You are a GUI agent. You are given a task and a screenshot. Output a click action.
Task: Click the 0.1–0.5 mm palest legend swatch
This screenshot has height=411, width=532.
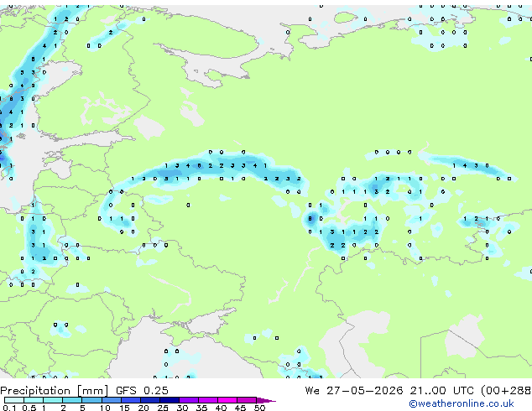click(14, 400)
